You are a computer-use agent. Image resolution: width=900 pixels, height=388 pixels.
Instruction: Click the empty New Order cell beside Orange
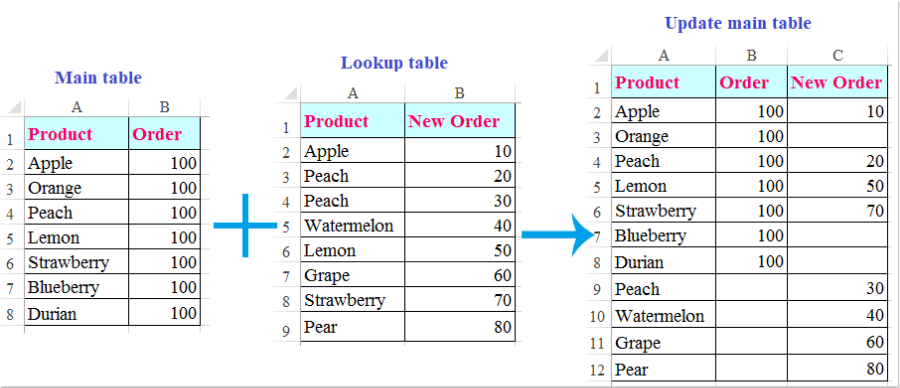tap(837, 136)
